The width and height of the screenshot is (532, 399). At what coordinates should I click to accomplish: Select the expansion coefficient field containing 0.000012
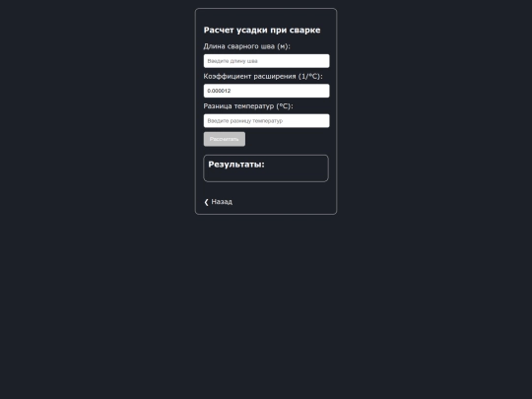click(x=266, y=91)
